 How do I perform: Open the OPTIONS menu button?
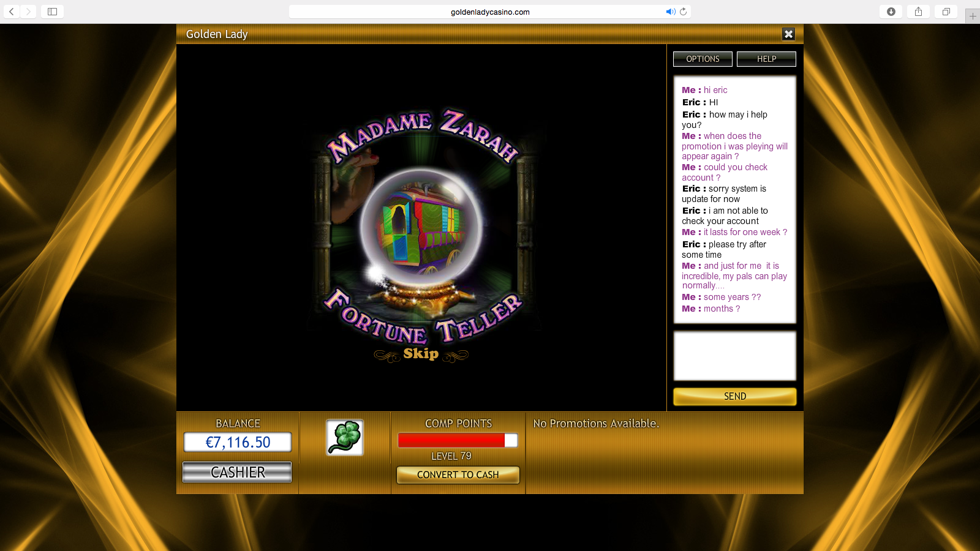pyautogui.click(x=703, y=59)
